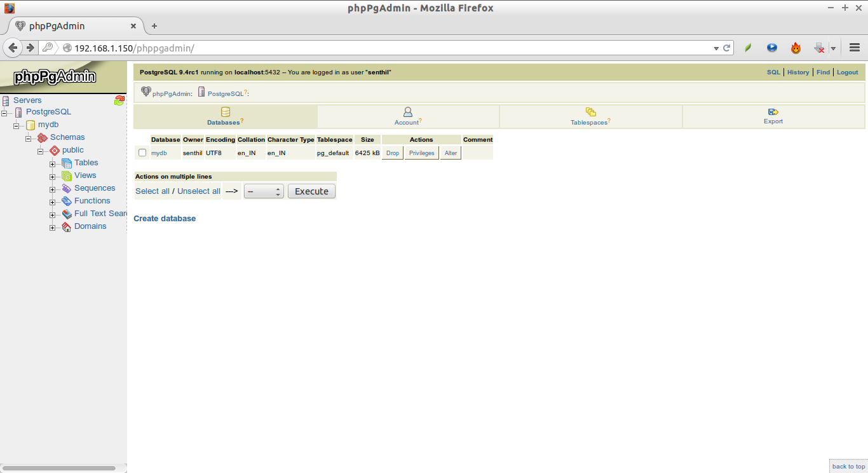This screenshot has height=473, width=868.
Task: Click the browser forward arrow button
Action: [30, 48]
